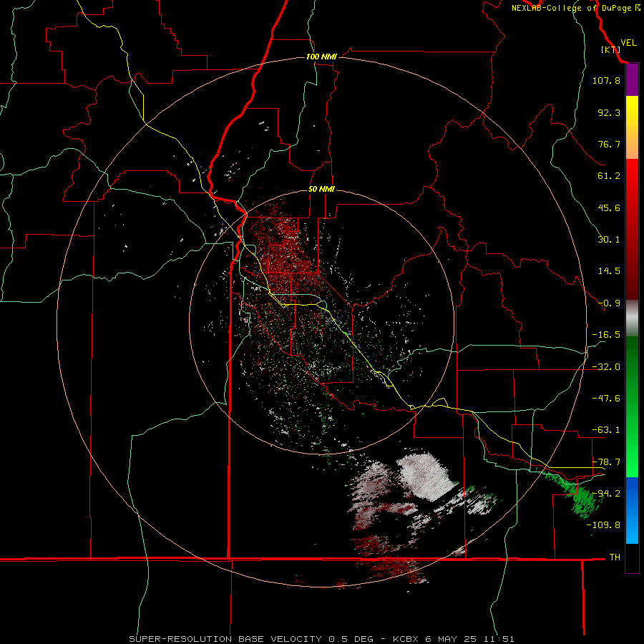The image size is (644, 644).
Task: Click the 92.3 legend value
Action: click(x=609, y=112)
